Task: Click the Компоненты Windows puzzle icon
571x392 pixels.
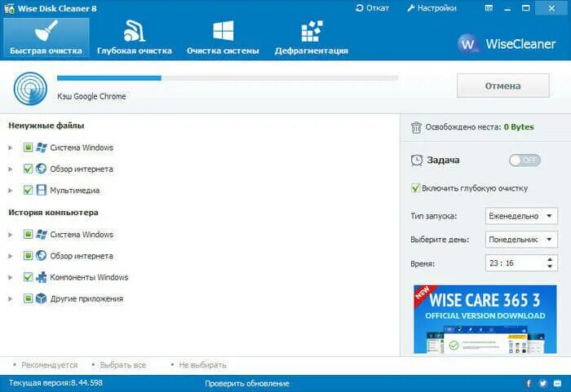Action: point(41,277)
